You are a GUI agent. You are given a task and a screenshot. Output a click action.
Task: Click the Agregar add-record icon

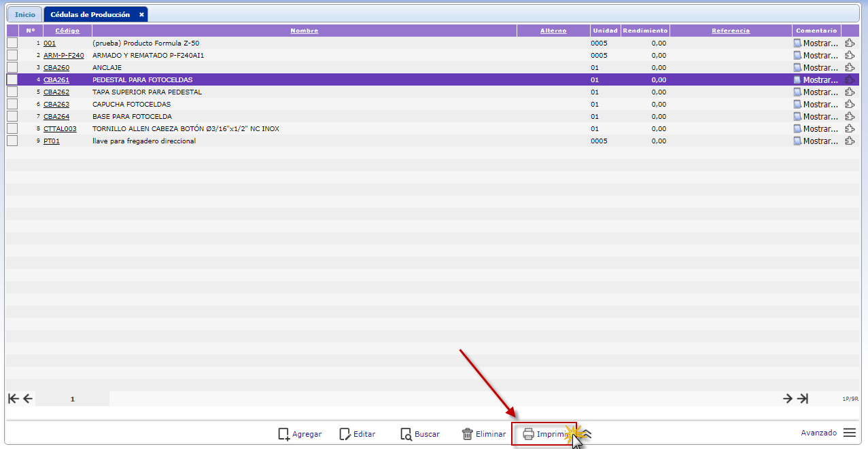click(284, 434)
